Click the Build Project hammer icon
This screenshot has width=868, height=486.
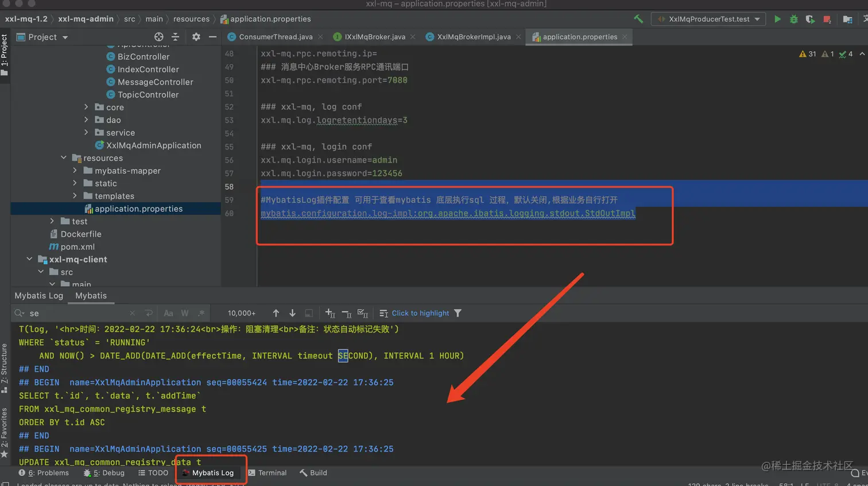click(638, 19)
